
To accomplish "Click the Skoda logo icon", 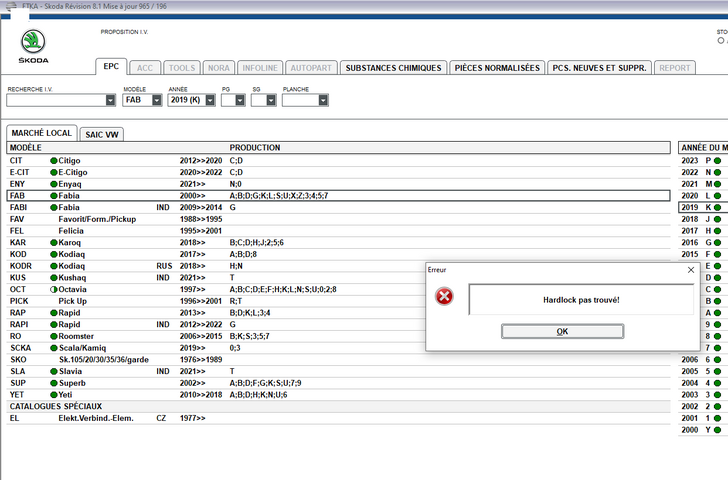I will (x=33, y=41).
